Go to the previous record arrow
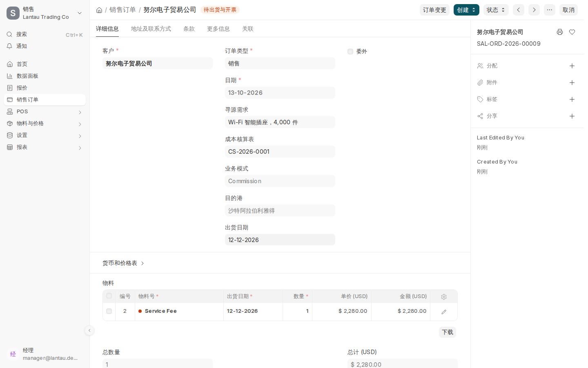This screenshot has height=368, width=588. click(x=519, y=10)
